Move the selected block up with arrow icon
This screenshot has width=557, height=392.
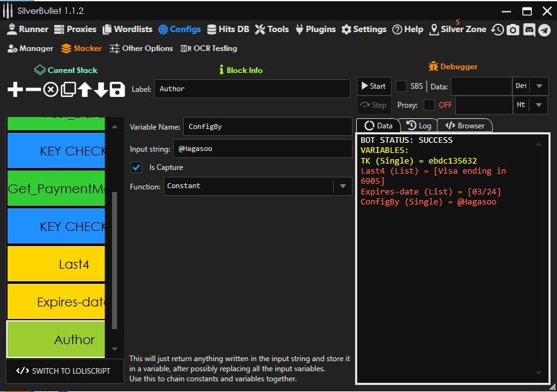[84, 89]
